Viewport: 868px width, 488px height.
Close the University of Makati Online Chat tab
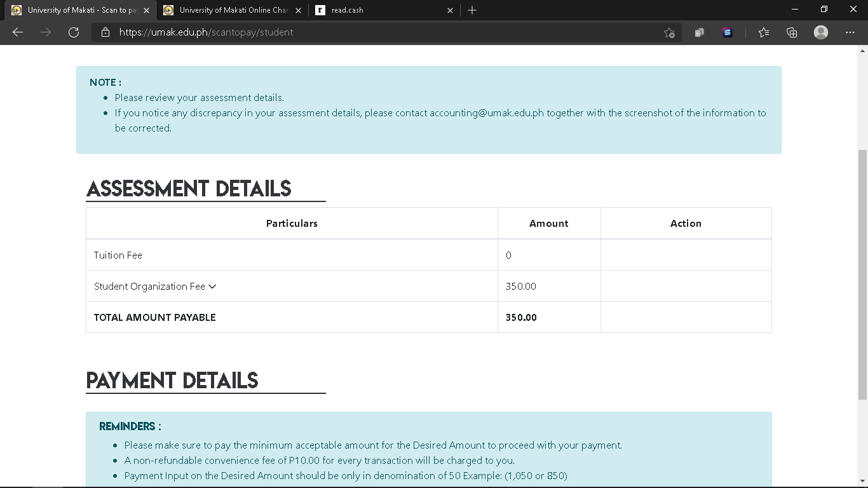tap(299, 10)
